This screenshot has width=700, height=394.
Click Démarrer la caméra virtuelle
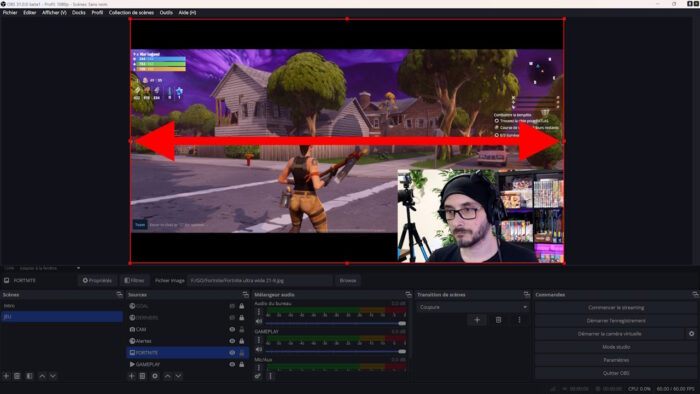coord(609,333)
